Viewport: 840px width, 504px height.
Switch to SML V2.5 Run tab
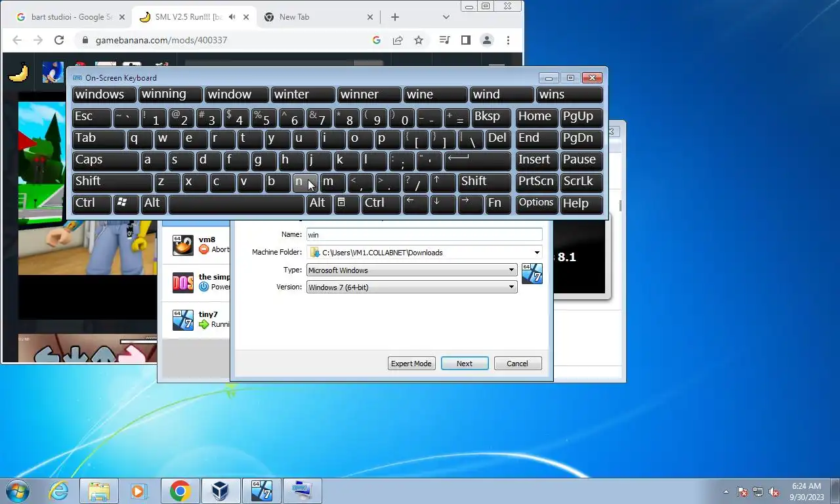[x=194, y=17]
